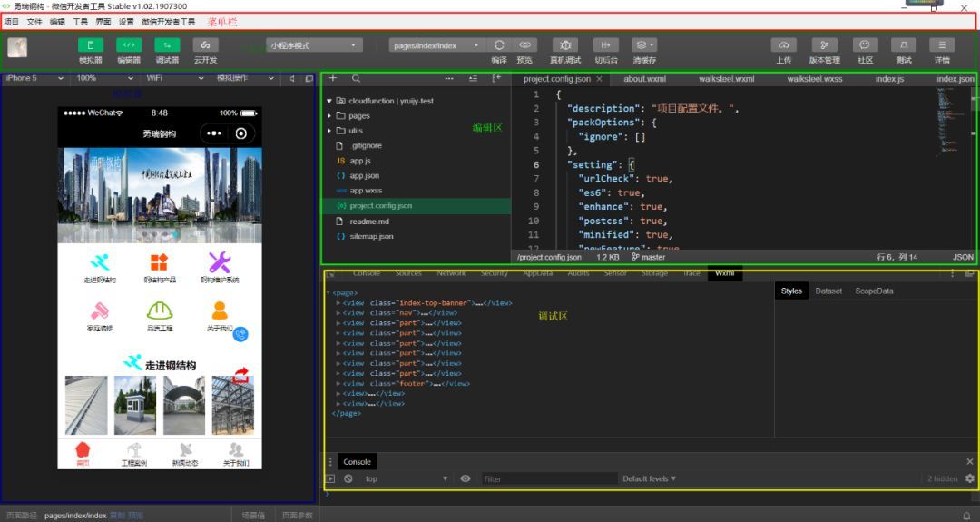980x522 pixels.
Task: Click the sort files icon in file tree header
Action: point(473,79)
